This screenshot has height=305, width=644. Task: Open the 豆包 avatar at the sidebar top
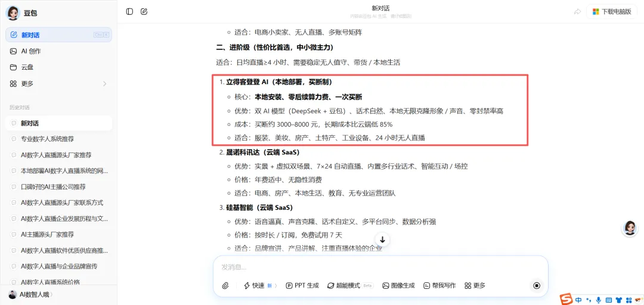[13, 13]
